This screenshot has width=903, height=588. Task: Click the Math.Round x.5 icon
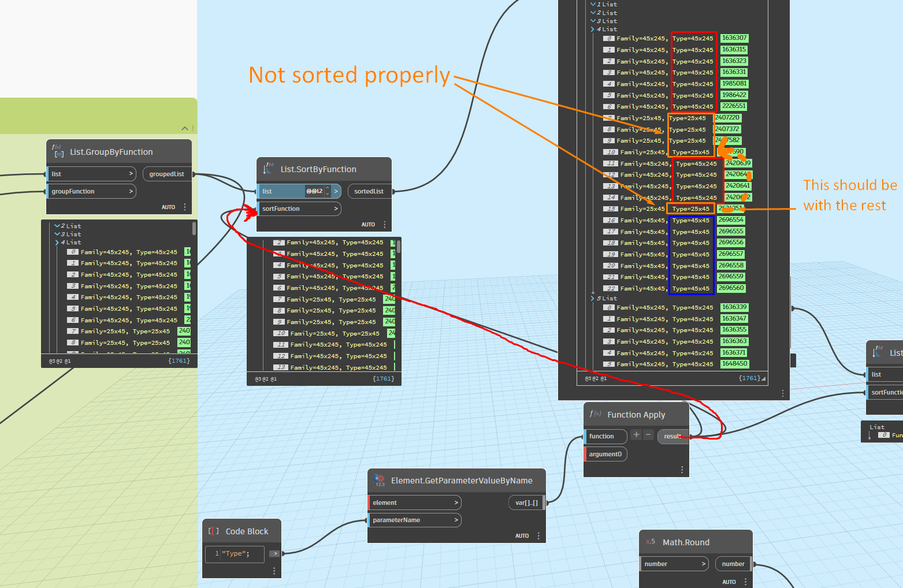651,542
